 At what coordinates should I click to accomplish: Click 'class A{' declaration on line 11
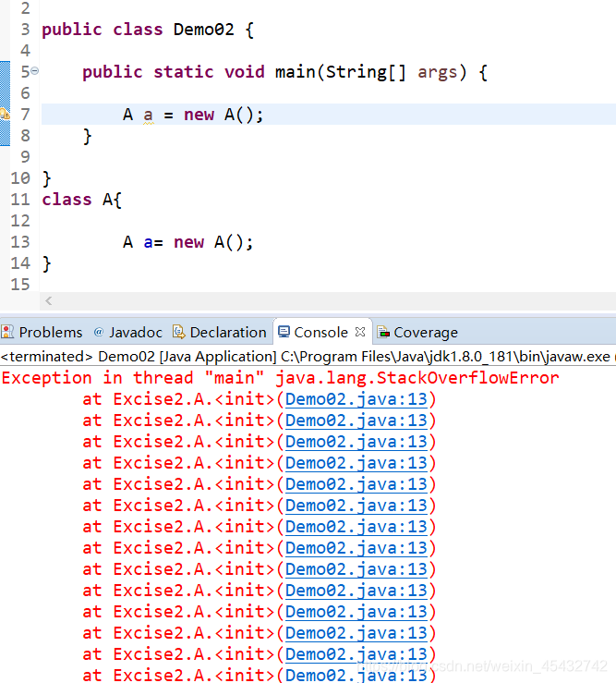(x=82, y=200)
